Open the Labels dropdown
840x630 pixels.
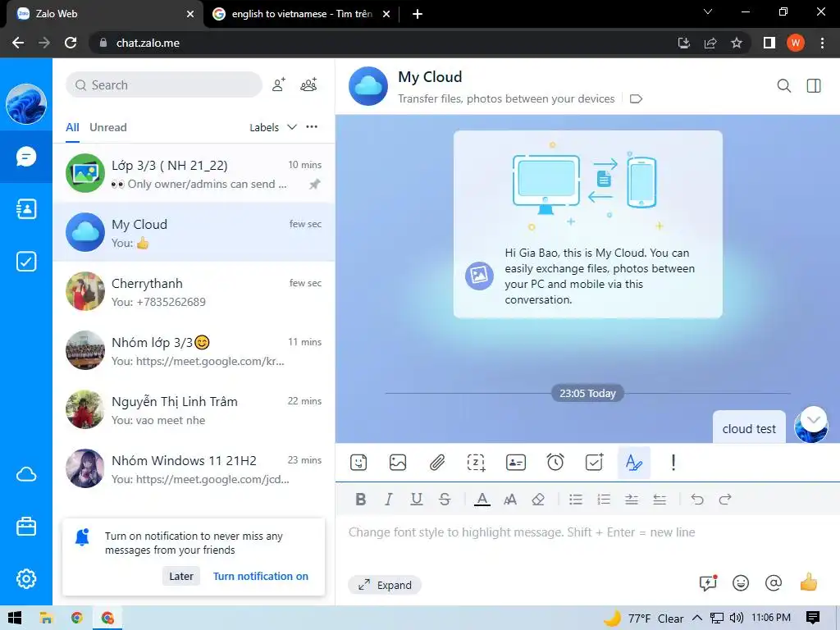pos(272,127)
